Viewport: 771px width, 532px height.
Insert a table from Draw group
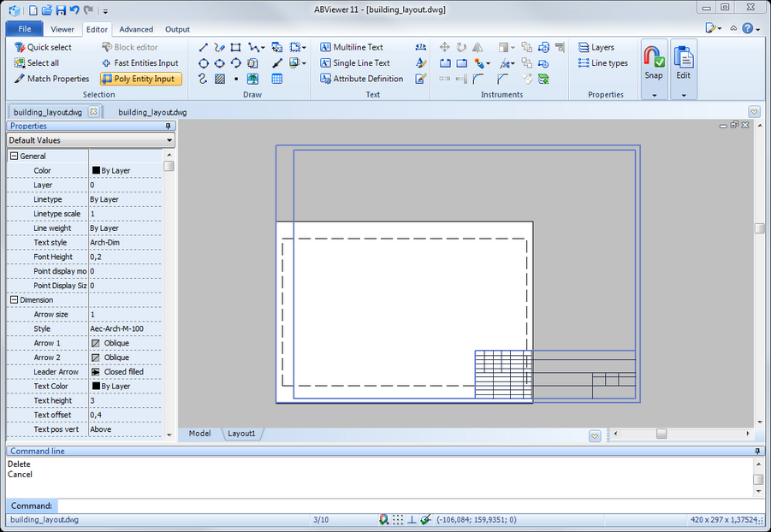[x=277, y=79]
